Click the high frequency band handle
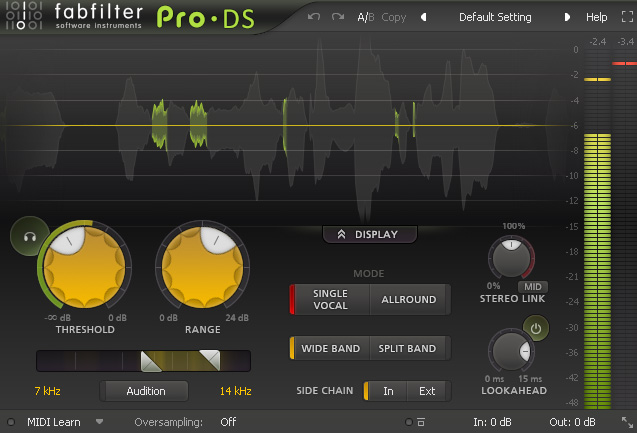637x433 pixels. (x=210, y=360)
